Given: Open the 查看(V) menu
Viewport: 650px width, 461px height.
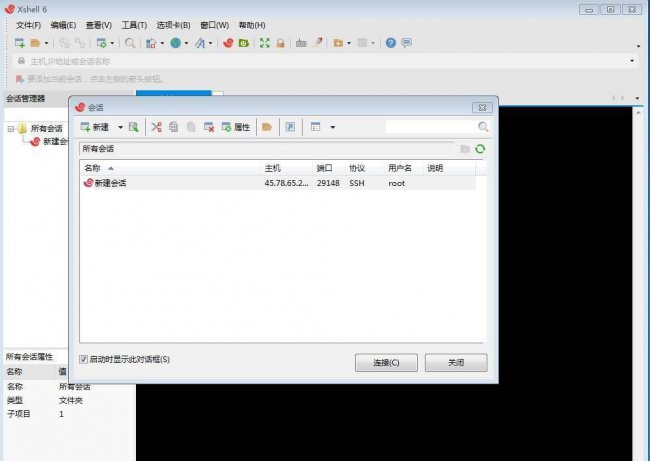Looking at the screenshot, I should click(99, 25).
